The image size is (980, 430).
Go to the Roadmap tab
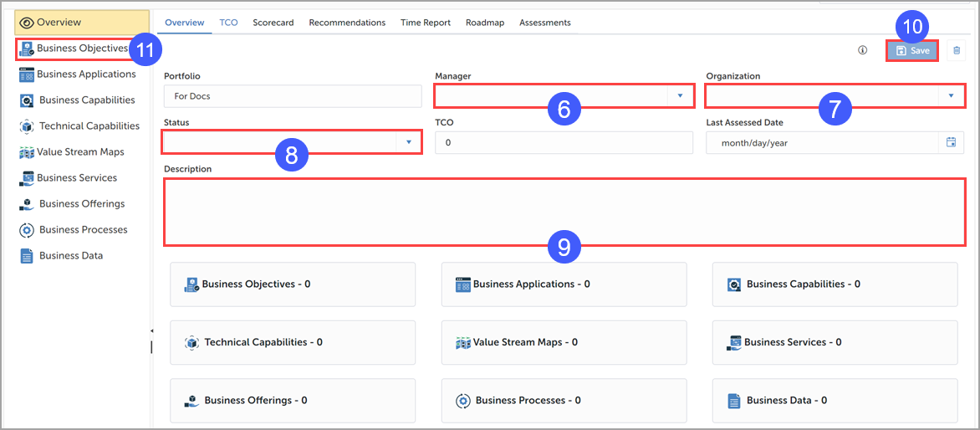[485, 23]
